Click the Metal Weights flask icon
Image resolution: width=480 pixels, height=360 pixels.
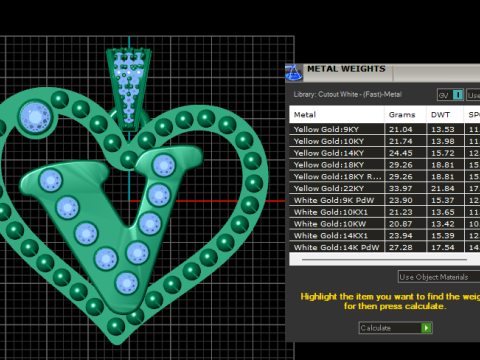[x=294, y=73]
